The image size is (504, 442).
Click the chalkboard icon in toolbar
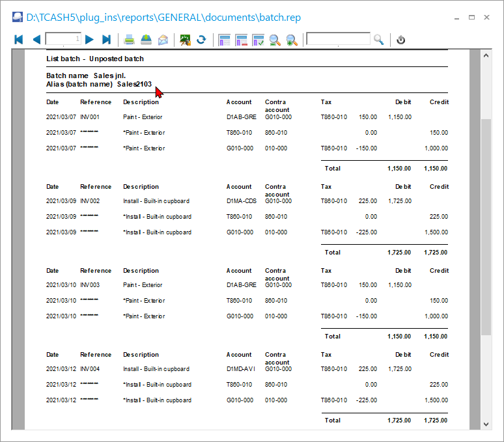click(186, 40)
